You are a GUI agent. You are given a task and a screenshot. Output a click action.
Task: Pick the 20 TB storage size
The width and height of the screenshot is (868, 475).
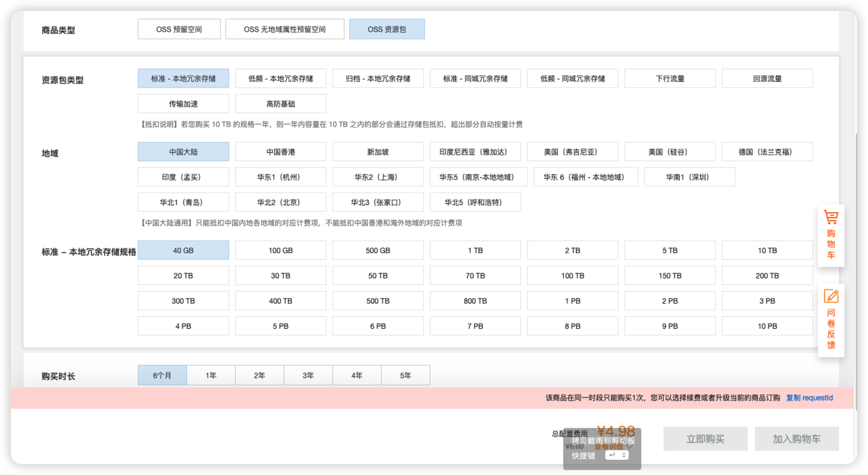click(183, 275)
